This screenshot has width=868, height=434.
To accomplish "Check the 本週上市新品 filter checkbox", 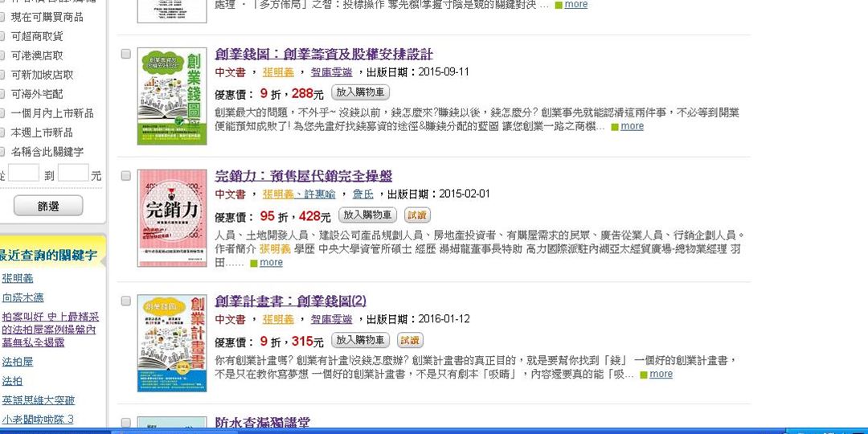I will pyautogui.click(x=2, y=133).
